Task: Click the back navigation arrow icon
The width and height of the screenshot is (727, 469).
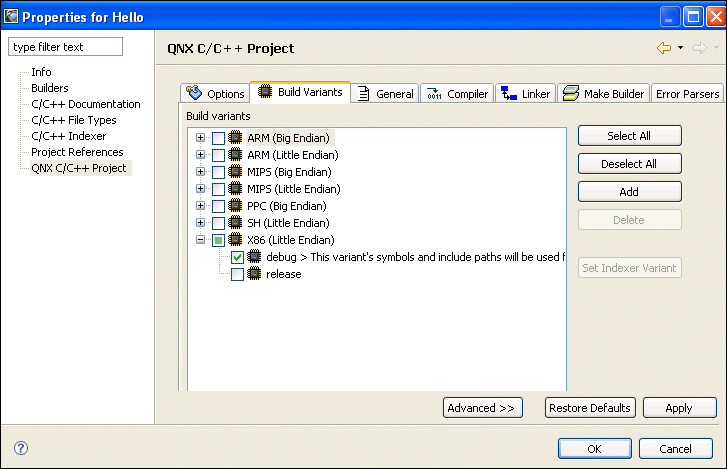Action: click(x=663, y=48)
